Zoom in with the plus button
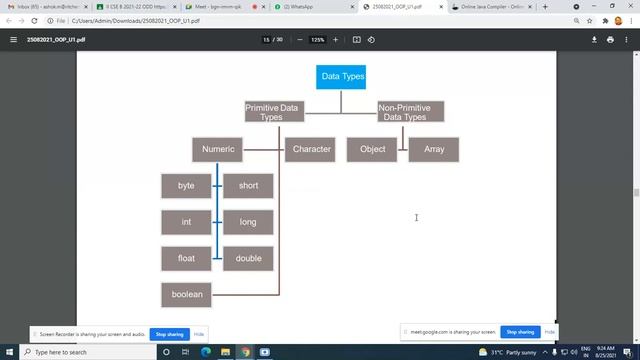Viewport: 640px width, 360px height. click(336, 40)
